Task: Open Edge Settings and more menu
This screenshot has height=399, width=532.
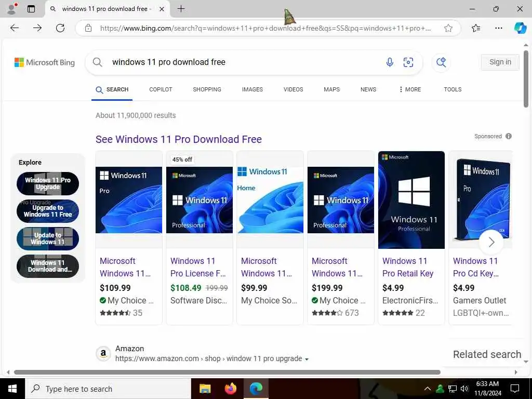Action: (498, 28)
